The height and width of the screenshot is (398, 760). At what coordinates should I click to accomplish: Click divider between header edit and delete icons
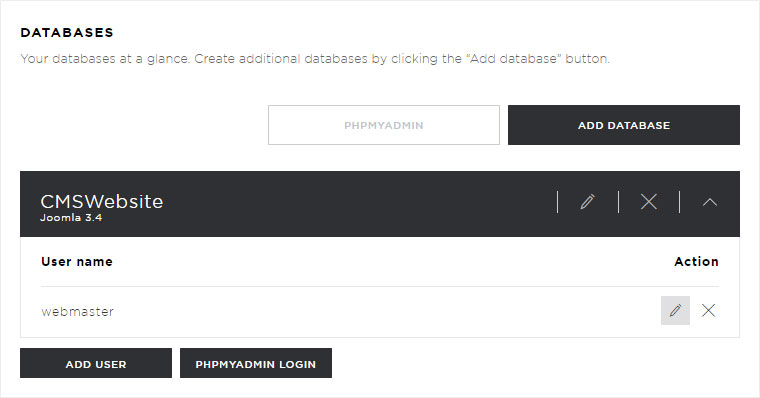pyautogui.click(x=618, y=202)
